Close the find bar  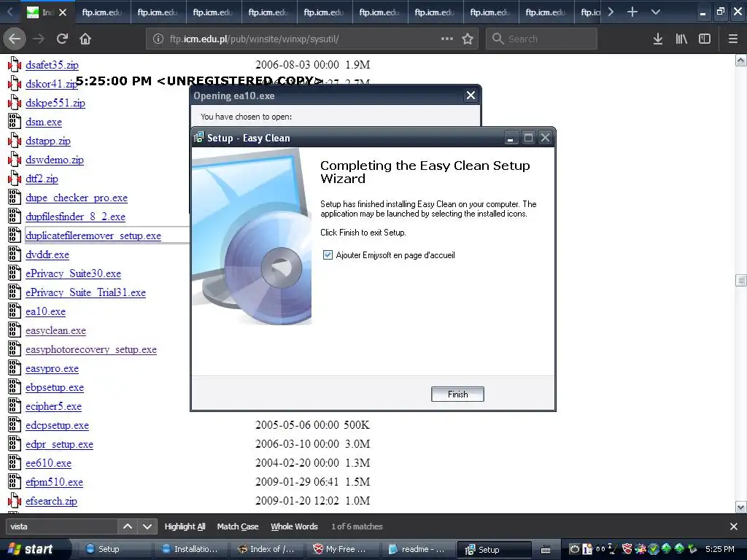734,526
